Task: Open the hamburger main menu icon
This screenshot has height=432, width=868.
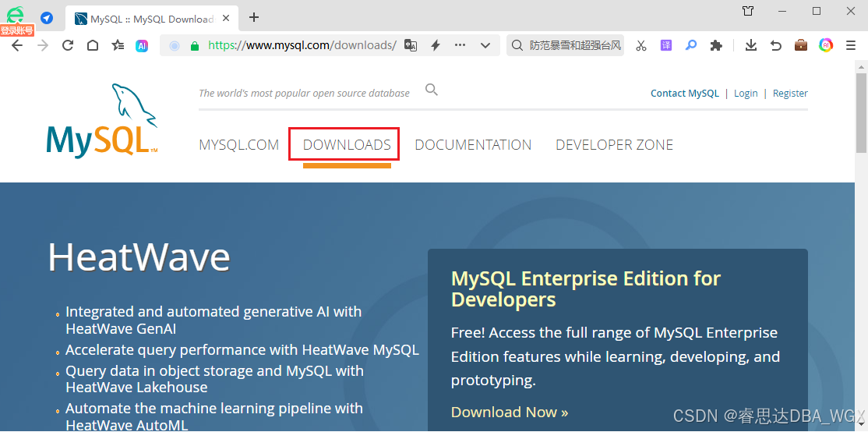Action: coord(851,45)
